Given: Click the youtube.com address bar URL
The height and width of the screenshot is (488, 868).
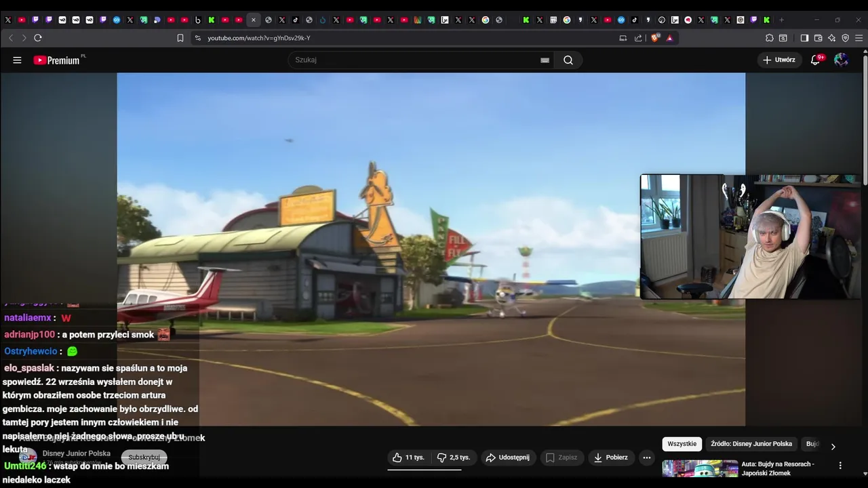Looking at the screenshot, I should click(258, 38).
